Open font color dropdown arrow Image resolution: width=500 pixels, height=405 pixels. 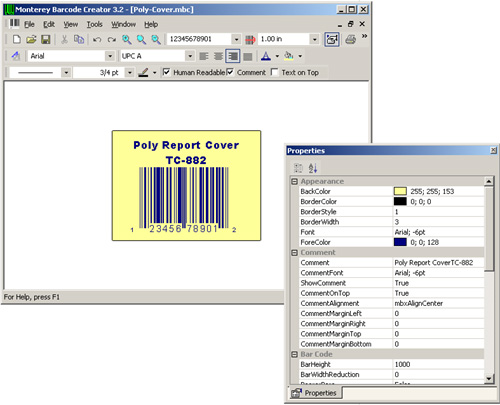point(277,56)
